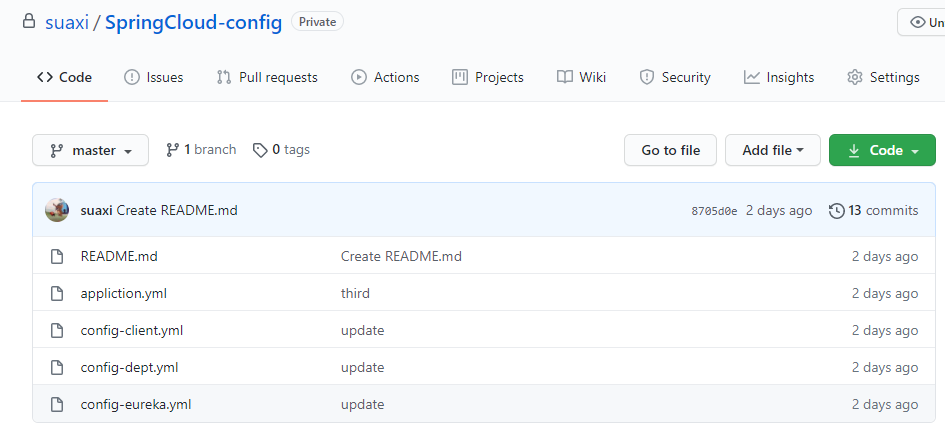Open the update commit for config-eureka.yml
The height and width of the screenshot is (431, 945).
[x=363, y=404]
